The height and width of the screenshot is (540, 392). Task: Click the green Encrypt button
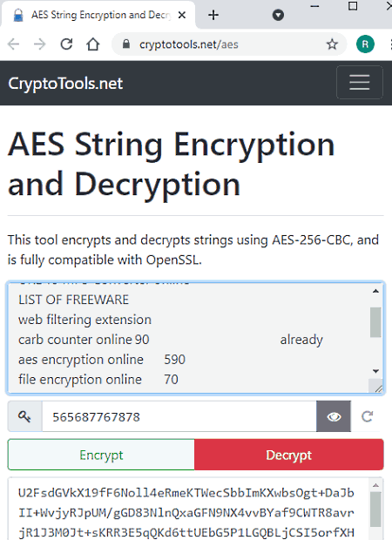[101, 455]
